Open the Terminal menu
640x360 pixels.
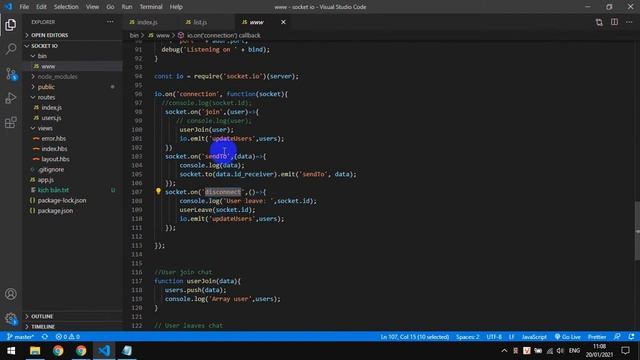(151, 7)
